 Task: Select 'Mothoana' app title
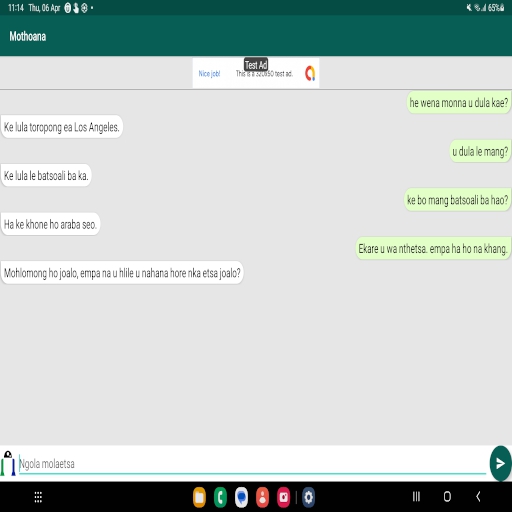click(x=28, y=36)
